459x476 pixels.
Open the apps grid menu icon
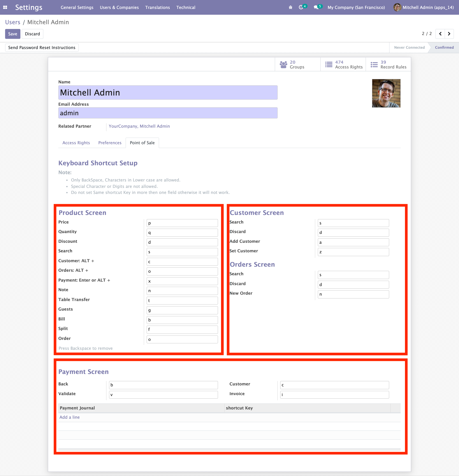(x=5, y=7)
